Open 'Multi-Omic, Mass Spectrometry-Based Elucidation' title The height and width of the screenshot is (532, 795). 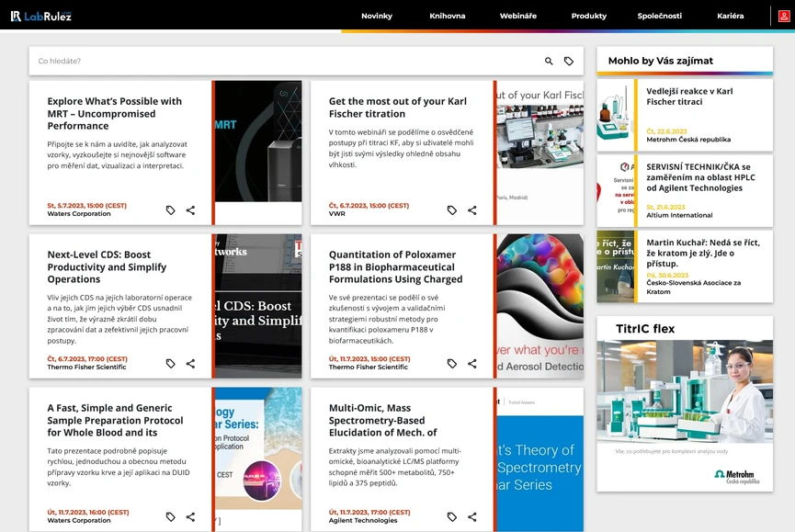pos(383,420)
